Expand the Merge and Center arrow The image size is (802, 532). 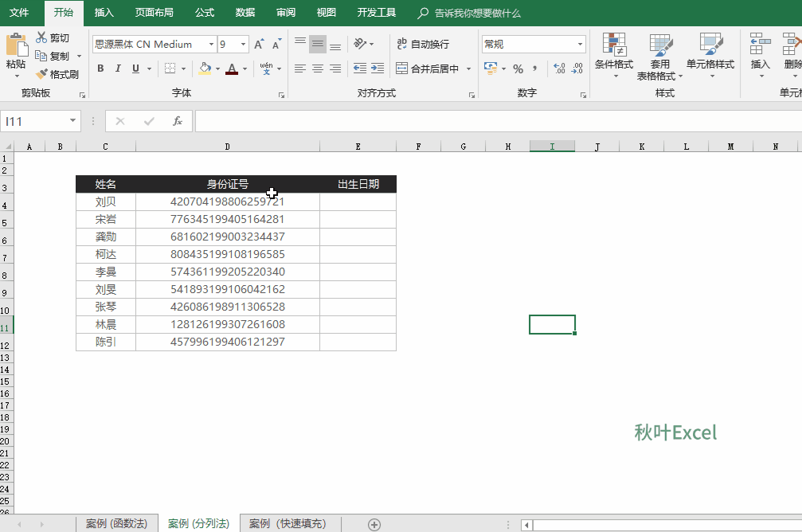click(x=468, y=68)
